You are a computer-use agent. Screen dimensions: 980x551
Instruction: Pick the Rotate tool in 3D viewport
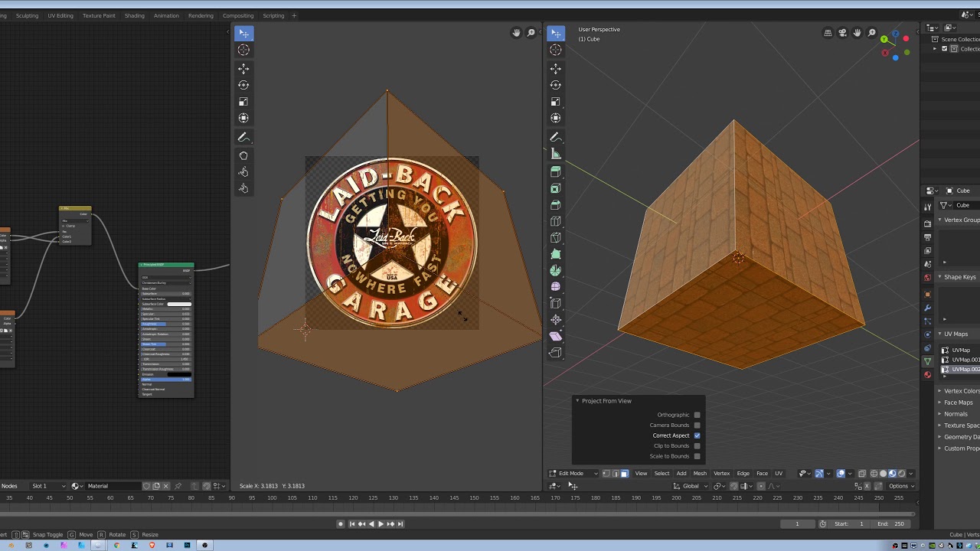556,85
